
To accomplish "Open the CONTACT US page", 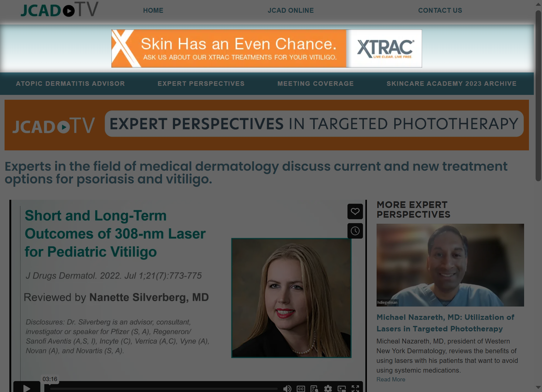I will click(440, 11).
